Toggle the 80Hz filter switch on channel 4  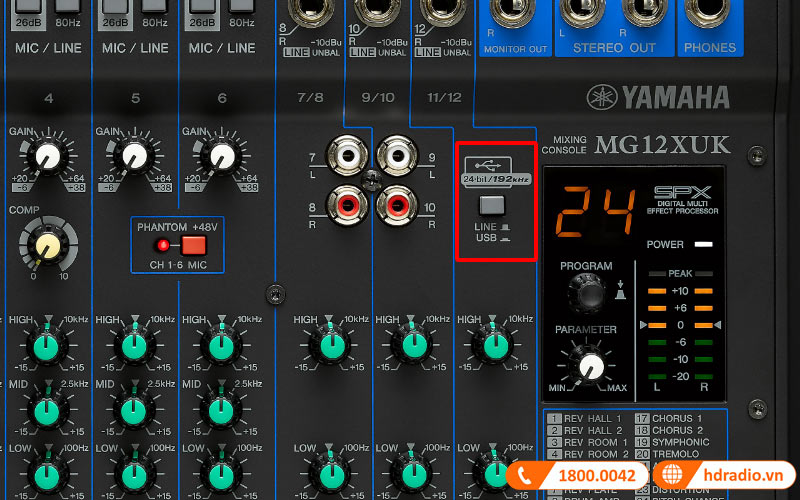pos(67,6)
